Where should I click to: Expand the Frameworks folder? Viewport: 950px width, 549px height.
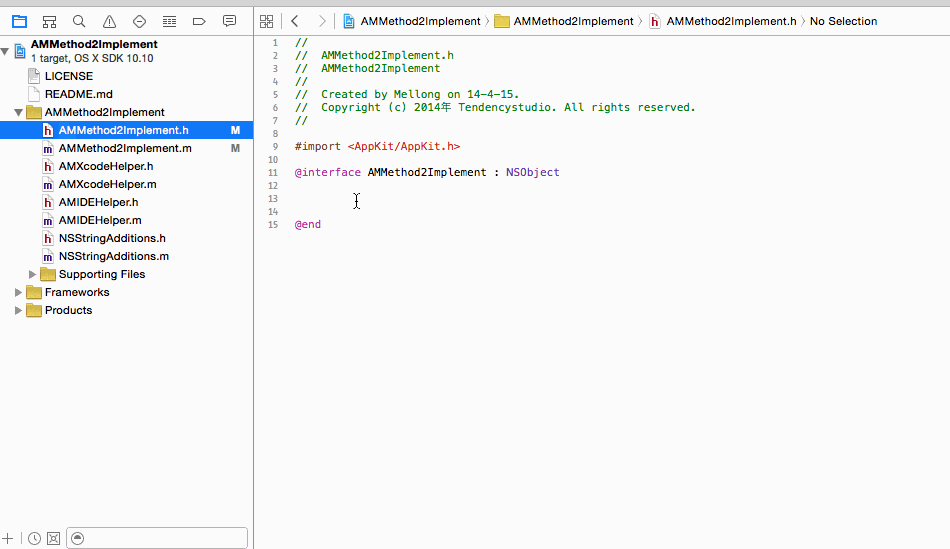[19, 292]
